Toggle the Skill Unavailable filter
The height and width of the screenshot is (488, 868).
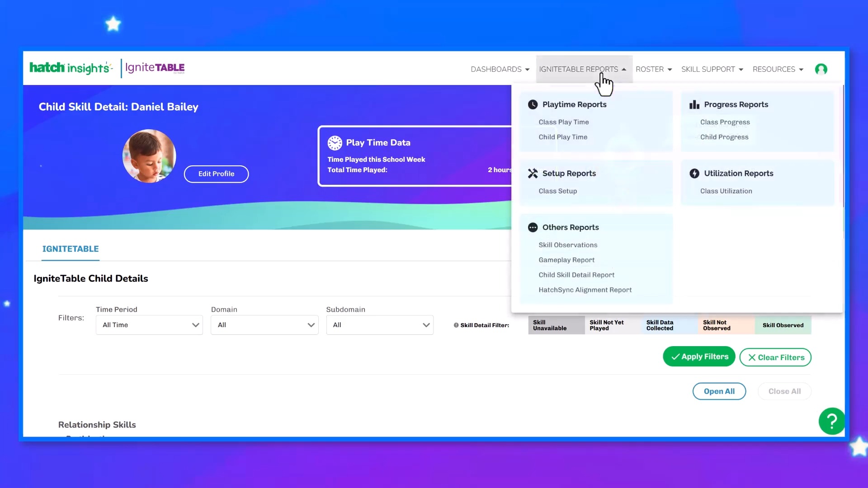click(x=557, y=325)
